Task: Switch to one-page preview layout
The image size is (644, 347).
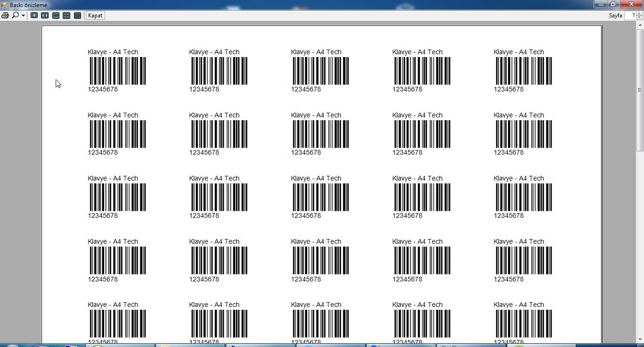Action: click(34, 16)
